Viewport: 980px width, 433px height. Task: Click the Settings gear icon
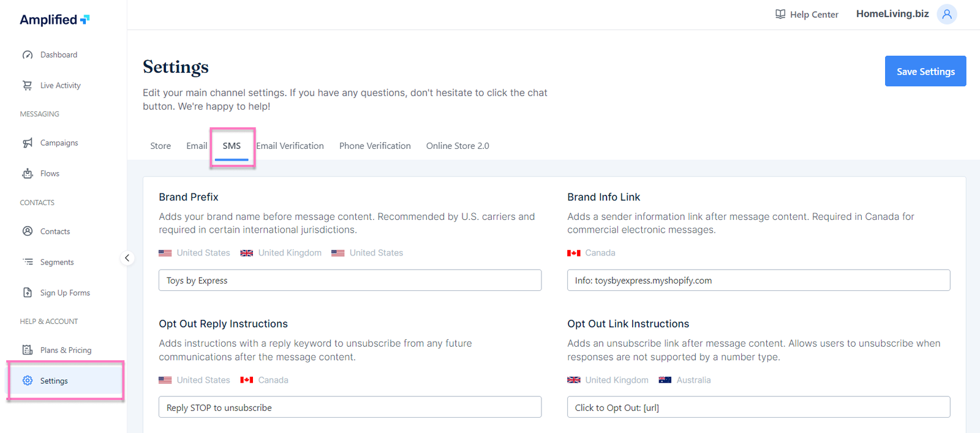(x=28, y=380)
